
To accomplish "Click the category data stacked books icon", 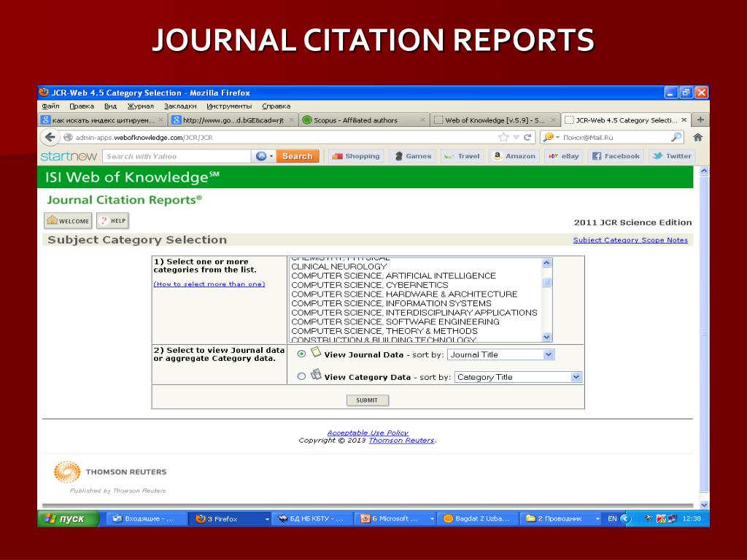I will point(316,375).
